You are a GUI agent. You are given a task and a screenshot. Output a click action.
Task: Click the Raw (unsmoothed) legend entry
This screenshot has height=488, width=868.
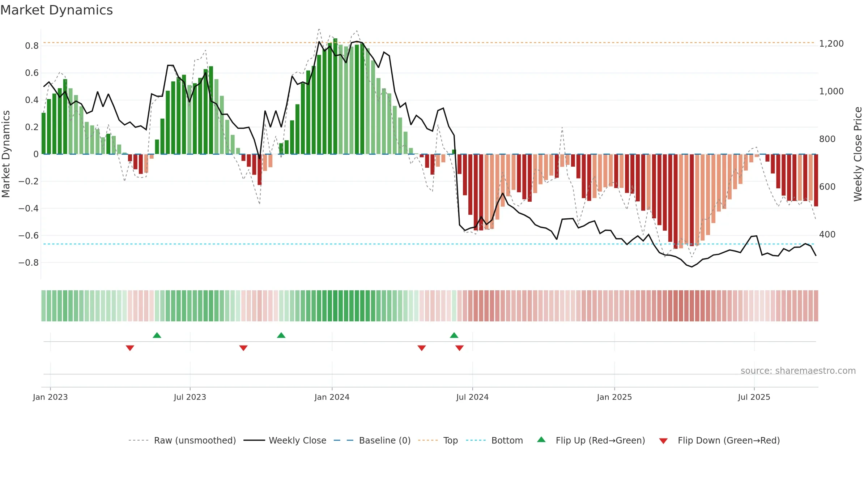coord(182,440)
